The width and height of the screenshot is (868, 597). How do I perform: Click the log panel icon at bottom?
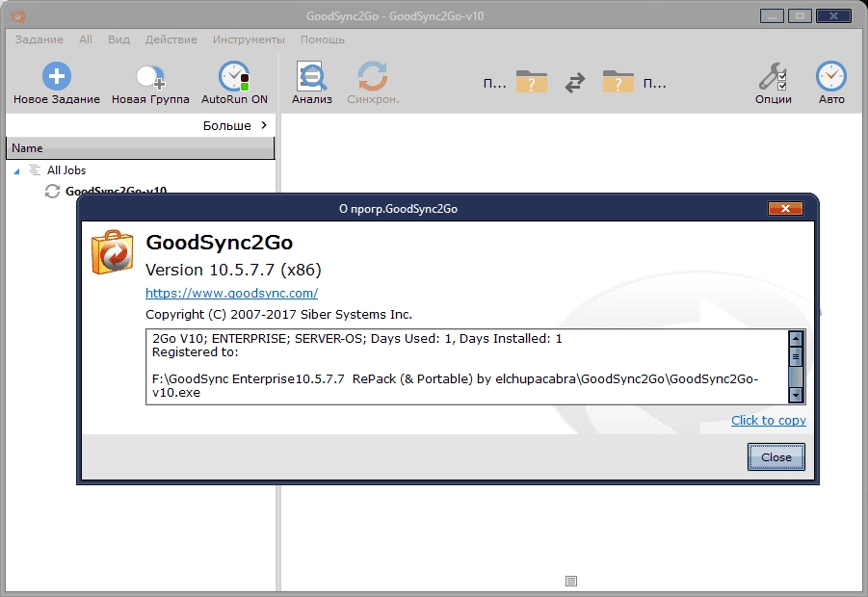click(571, 581)
